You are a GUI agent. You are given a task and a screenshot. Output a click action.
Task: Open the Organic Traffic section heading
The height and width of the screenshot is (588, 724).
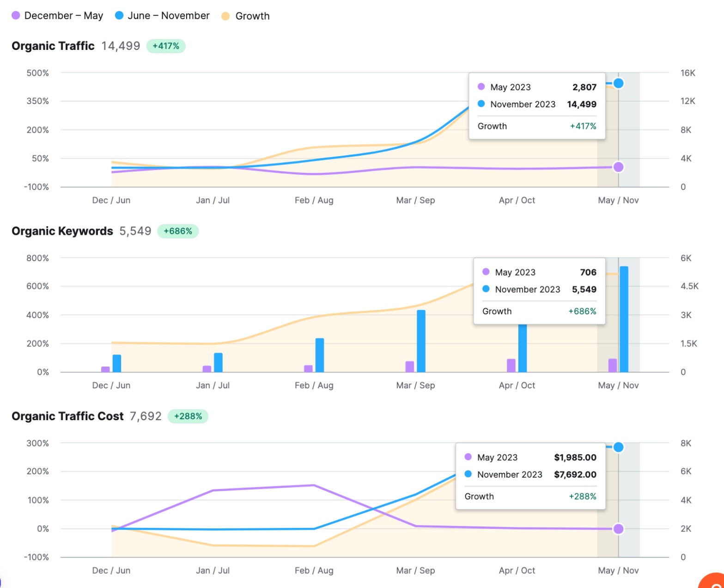pyautogui.click(x=53, y=46)
